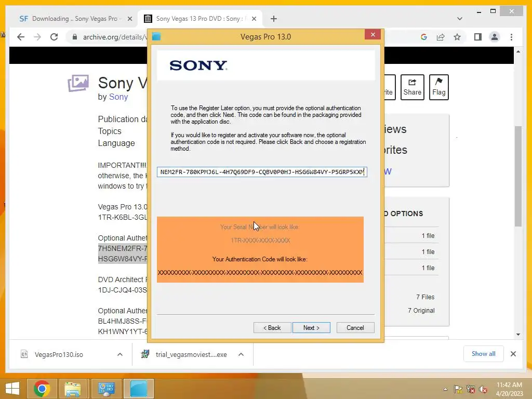Click the 'Topics' metadata label
The width and height of the screenshot is (532, 399).
coord(110,131)
